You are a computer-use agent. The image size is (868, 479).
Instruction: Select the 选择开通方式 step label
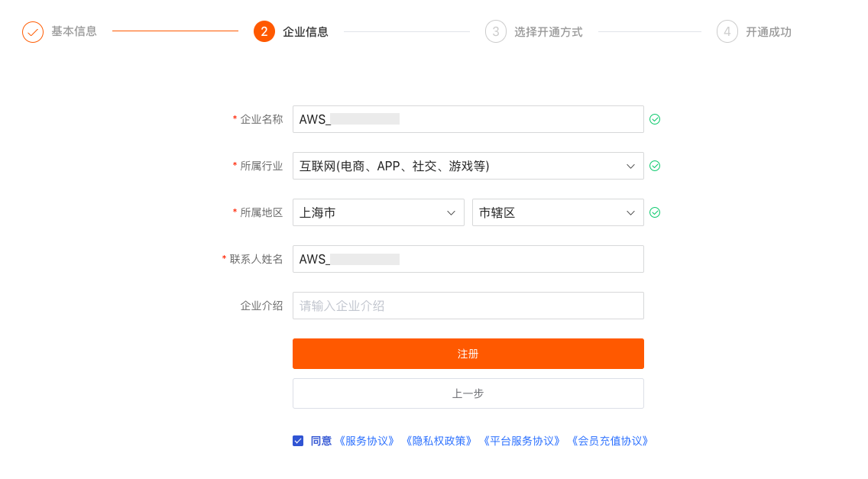click(548, 32)
